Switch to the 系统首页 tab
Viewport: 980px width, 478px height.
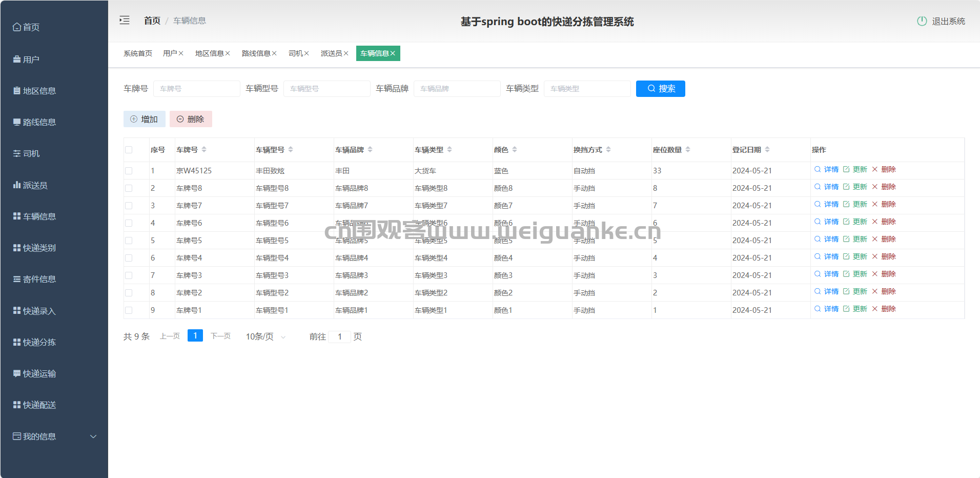138,53
